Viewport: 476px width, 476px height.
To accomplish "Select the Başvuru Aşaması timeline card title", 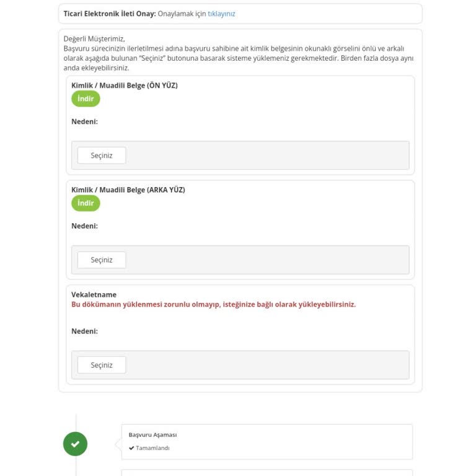I will point(152,434).
